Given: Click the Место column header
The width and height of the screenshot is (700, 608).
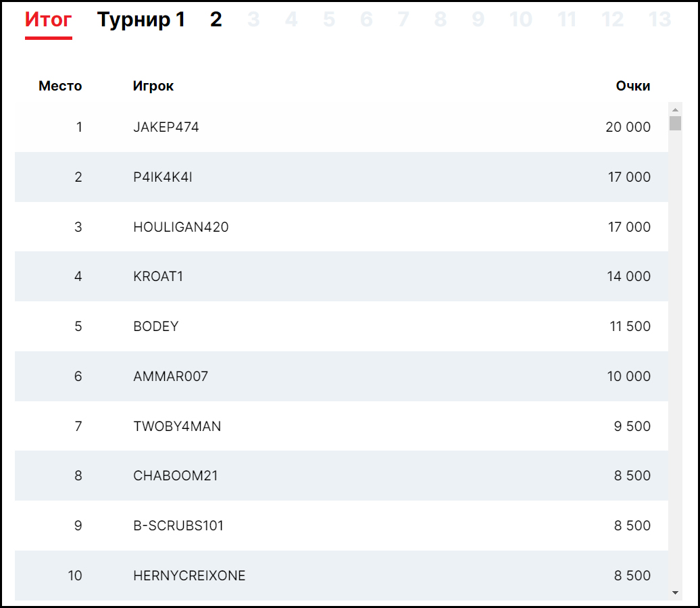Looking at the screenshot, I should point(60,86).
